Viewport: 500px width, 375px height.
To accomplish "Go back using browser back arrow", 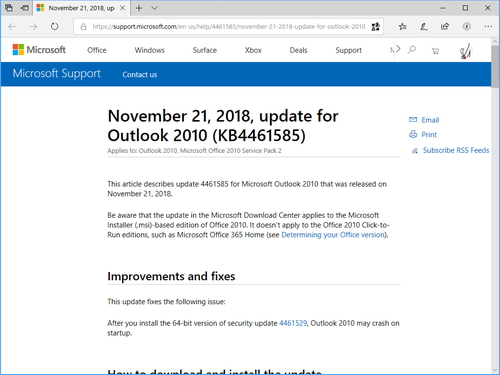I will tap(12, 26).
